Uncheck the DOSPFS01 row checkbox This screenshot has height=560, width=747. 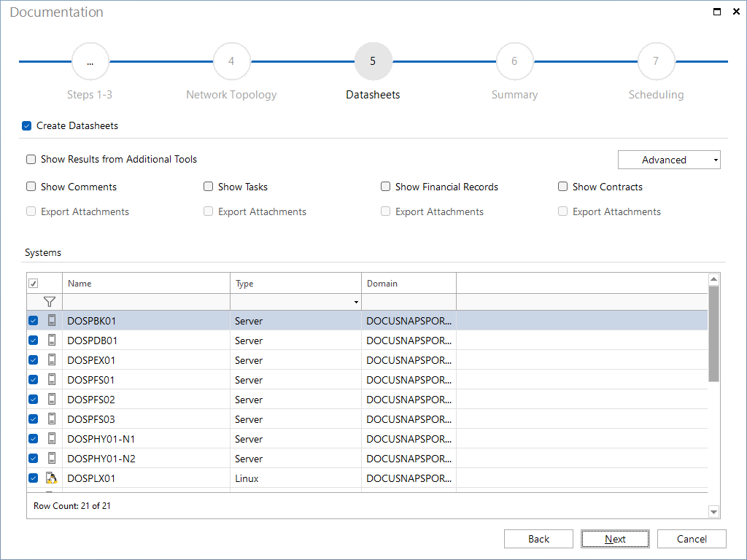coord(34,379)
